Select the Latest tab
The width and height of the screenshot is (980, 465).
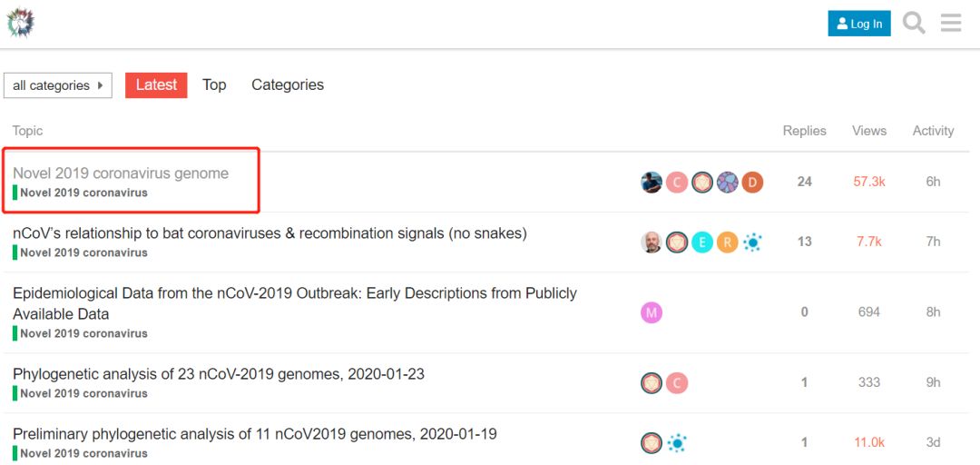(x=156, y=85)
